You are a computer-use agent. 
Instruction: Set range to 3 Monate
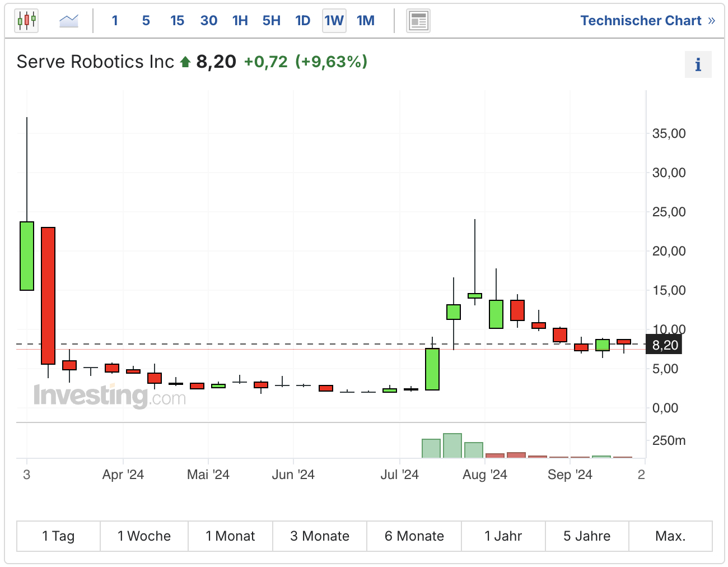320,536
